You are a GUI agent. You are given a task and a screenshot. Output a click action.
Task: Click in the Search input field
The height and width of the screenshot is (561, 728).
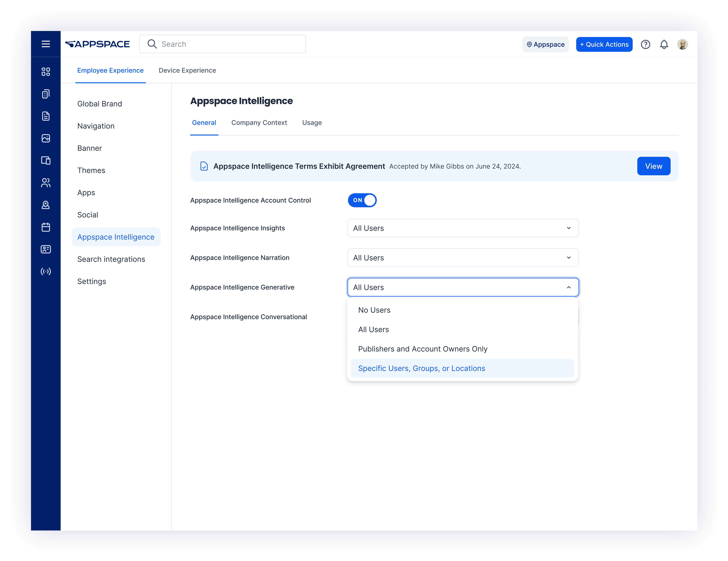pos(222,44)
